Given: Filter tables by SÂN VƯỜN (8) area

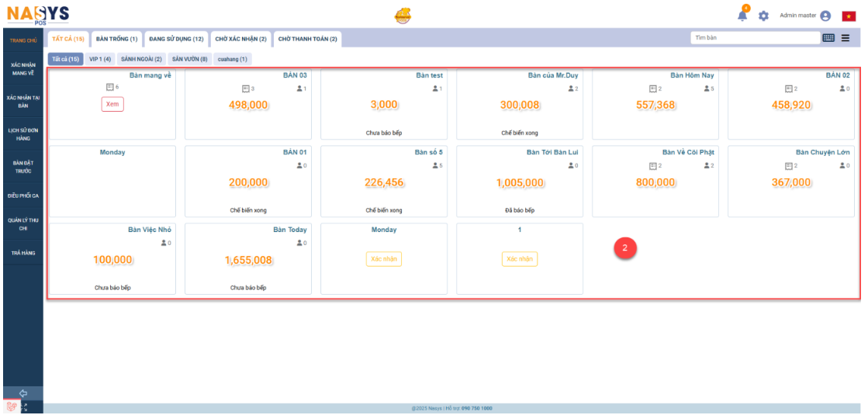Looking at the screenshot, I should click(189, 59).
